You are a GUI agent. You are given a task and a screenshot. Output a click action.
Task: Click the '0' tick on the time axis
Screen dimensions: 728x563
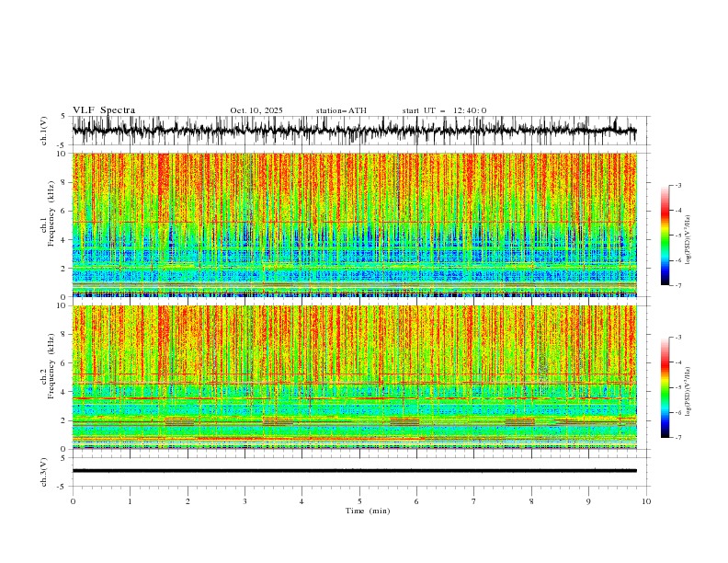[x=73, y=501]
